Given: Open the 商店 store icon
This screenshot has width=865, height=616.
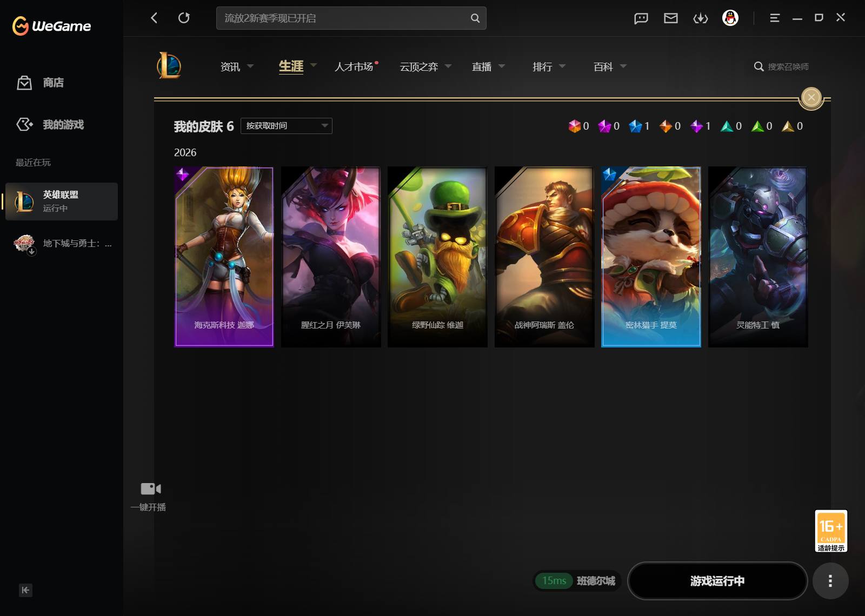Looking at the screenshot, I should coord(24,83).
